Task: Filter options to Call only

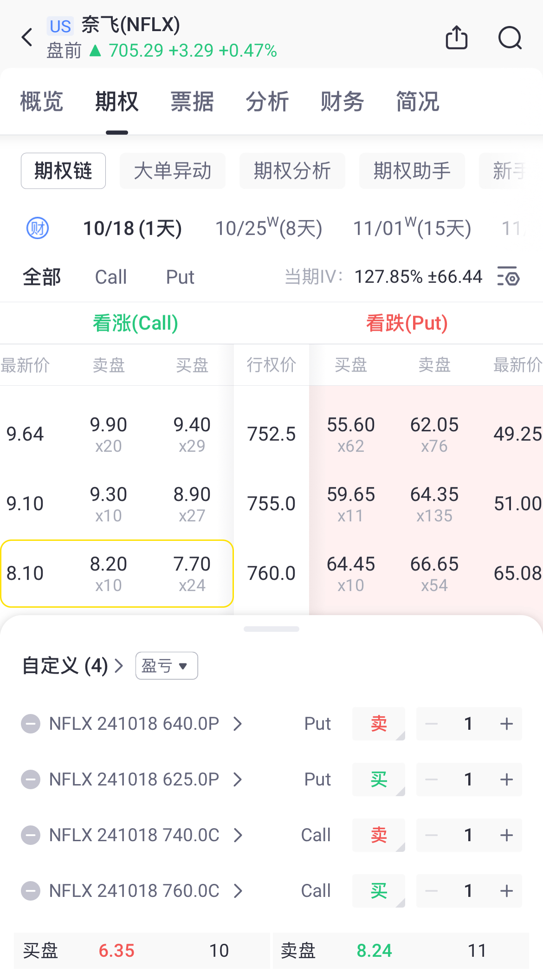Action: pos(111,277)
